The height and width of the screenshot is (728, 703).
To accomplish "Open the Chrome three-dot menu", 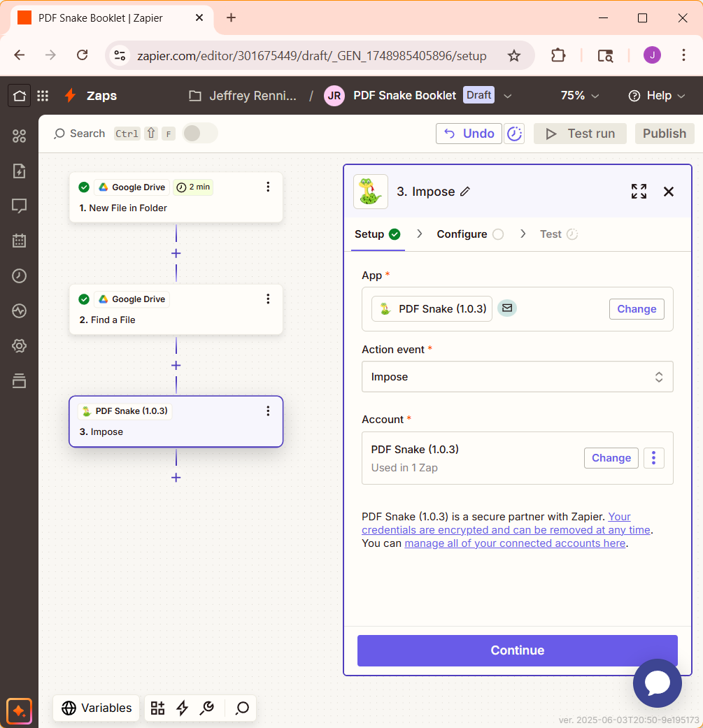I will tap(683, 55).
